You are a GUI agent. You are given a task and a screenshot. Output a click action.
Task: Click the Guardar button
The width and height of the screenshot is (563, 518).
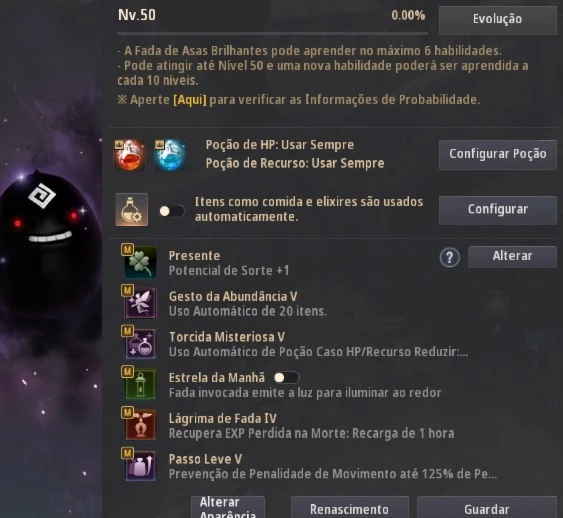[x=487, y=508]
